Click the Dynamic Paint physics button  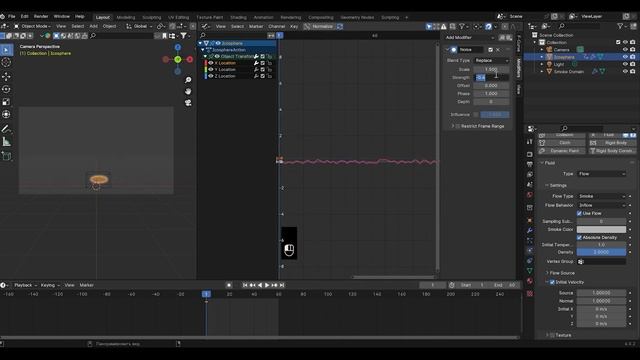[x=562, y=151]
